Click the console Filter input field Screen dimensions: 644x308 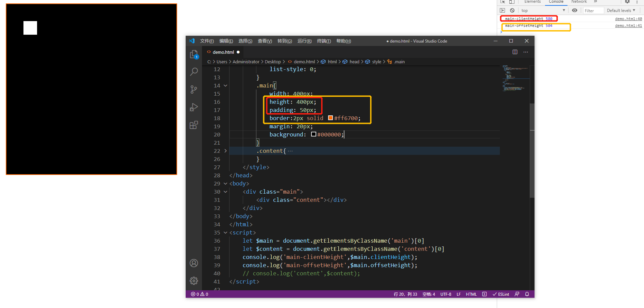[x=593, y=11]
